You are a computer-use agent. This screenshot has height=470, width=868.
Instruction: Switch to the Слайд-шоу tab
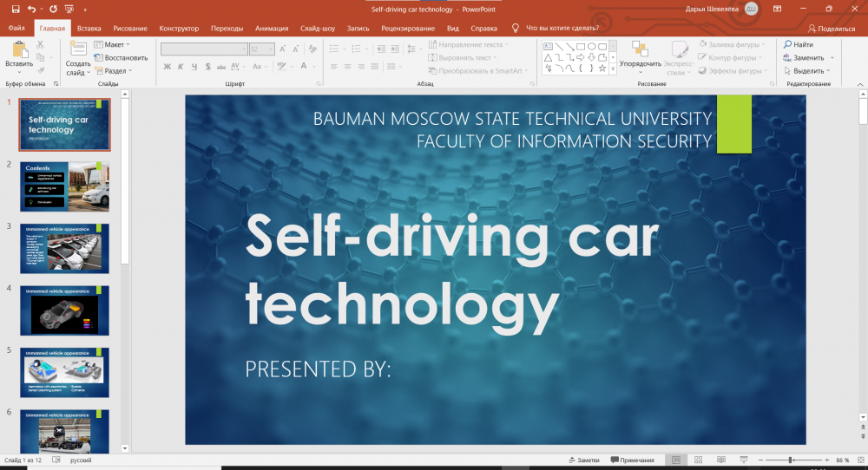click(x=318, y=29)
